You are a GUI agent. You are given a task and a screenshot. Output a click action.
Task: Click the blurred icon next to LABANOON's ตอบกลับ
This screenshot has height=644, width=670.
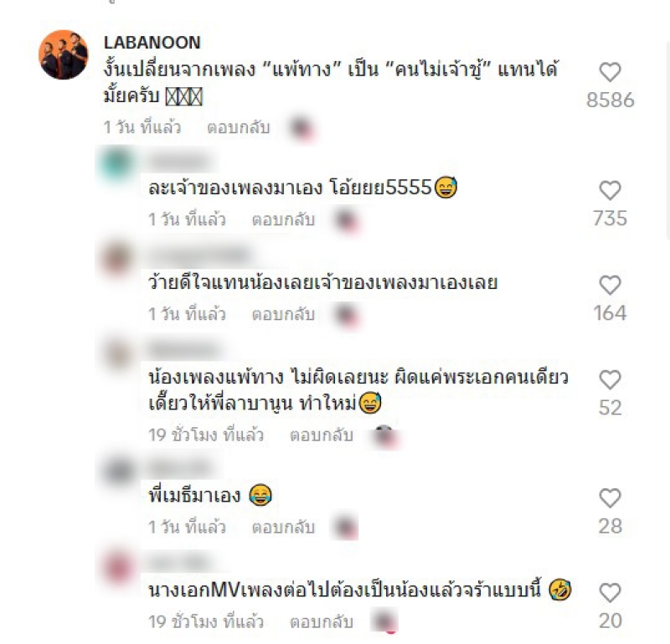302,127
